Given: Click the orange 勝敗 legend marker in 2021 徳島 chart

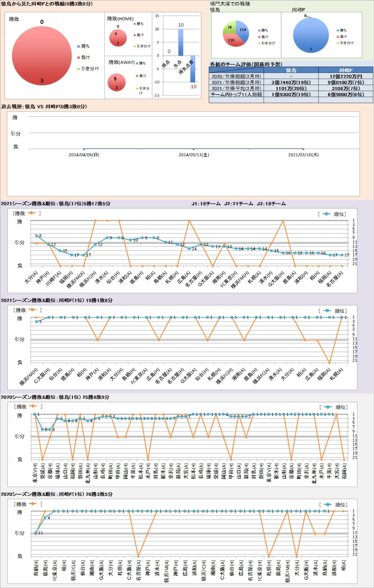Looking at the screenshot, I should click(31, 213).
